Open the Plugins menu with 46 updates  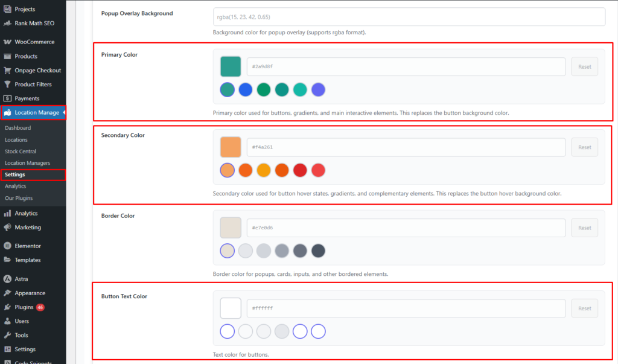pos(24,307)
